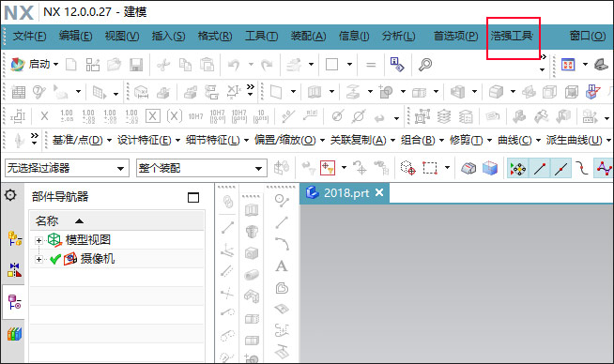The width and height of the screenshot is (614, 364).
Task: Click the window layout icon near 窗口 menu
Action: tap(568, 64)
